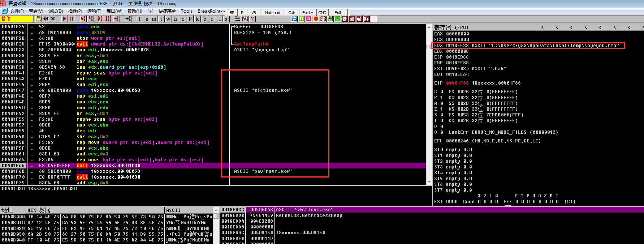Click the green up-down arrows plugin icon

(x=302, y=19)
